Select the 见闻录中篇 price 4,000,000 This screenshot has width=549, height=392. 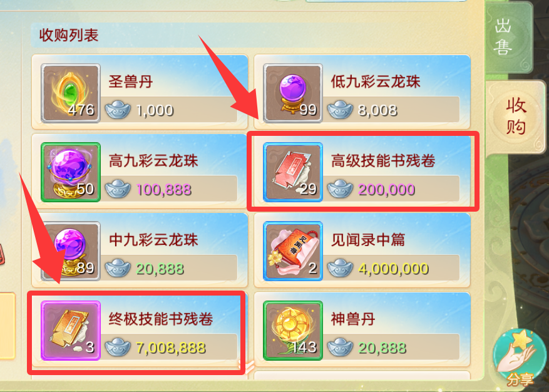point(393,269)
